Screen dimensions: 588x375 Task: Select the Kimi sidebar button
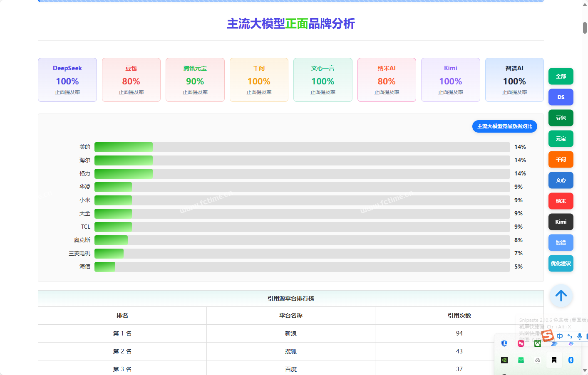pyautogui.click(x=561, y=222)
